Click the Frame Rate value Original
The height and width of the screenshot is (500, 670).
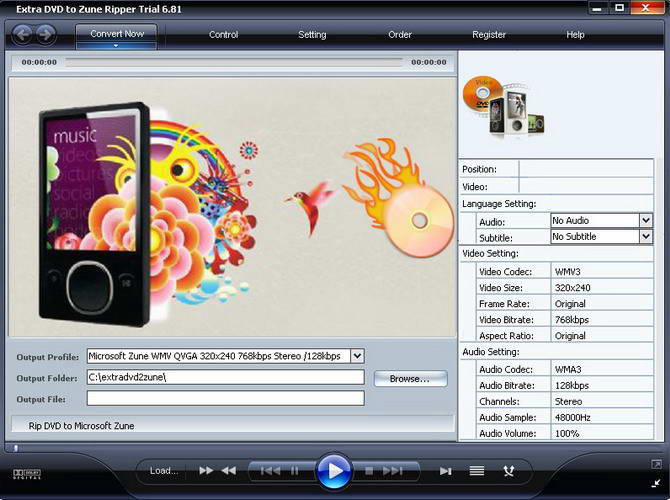point(570,304)
